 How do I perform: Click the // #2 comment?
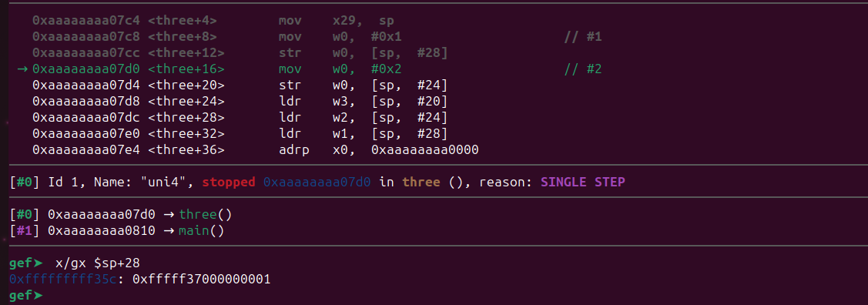[x=582, y=69]
